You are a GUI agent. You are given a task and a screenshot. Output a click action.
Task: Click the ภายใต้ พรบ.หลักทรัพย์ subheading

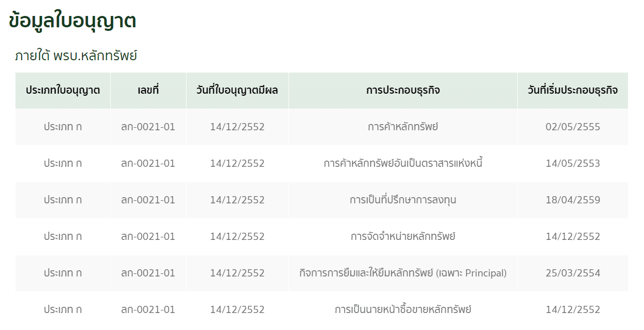pos(76,55)
